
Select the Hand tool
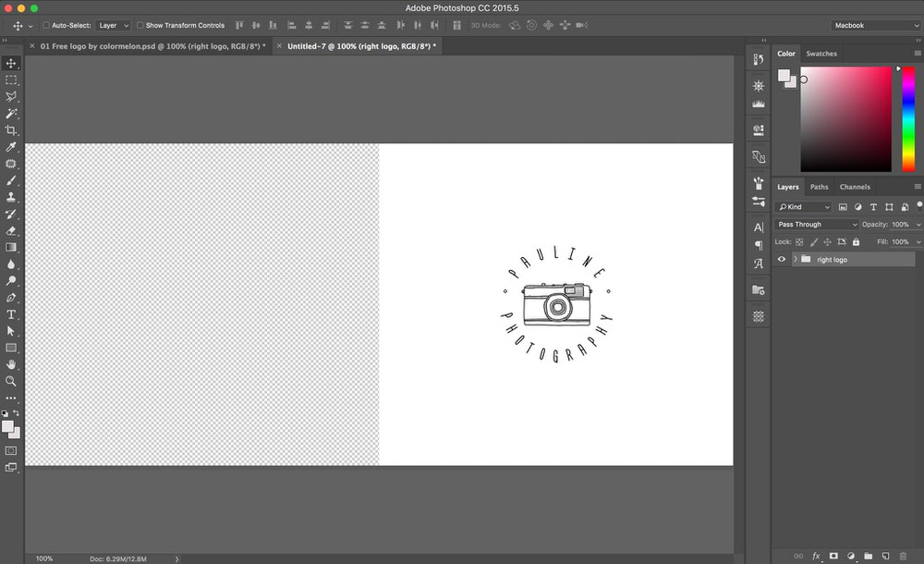click(x=10, y=364)
